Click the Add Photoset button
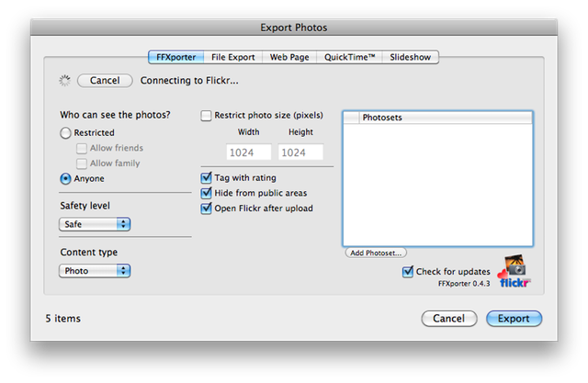588x383 pixels. click(376, 253)
